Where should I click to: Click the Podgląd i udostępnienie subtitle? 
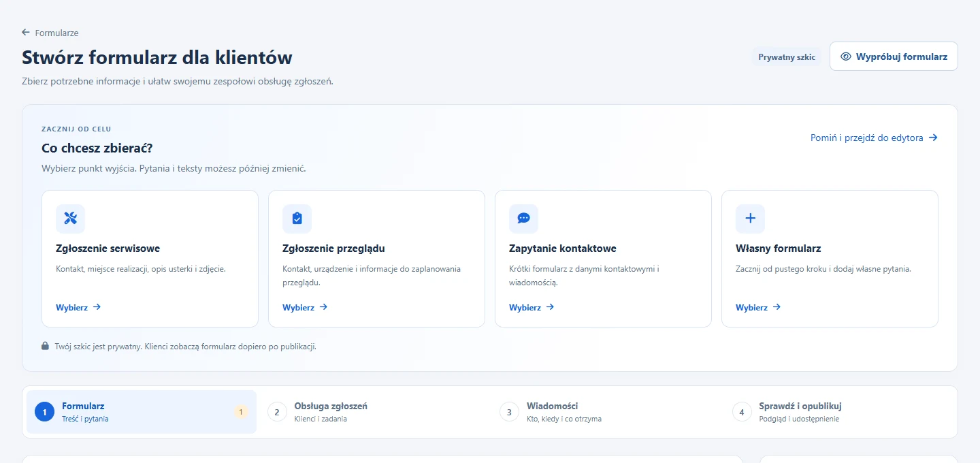pos(799,419)
